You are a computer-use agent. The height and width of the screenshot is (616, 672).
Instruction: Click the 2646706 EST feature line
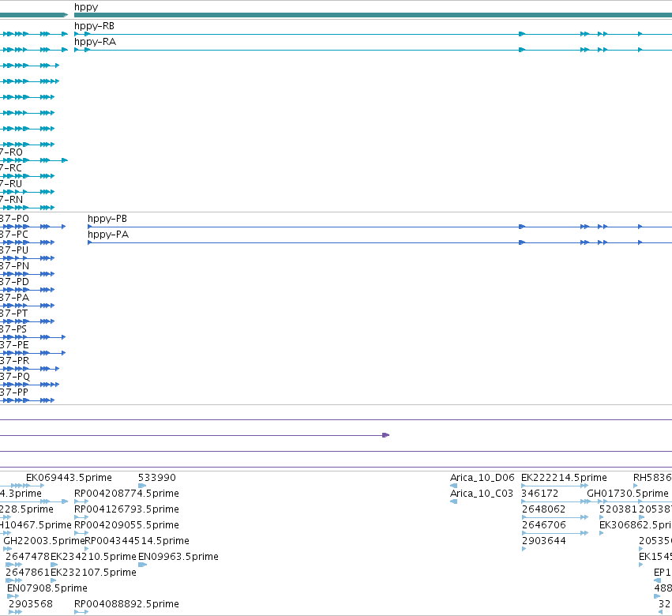(x=555, y=533)
